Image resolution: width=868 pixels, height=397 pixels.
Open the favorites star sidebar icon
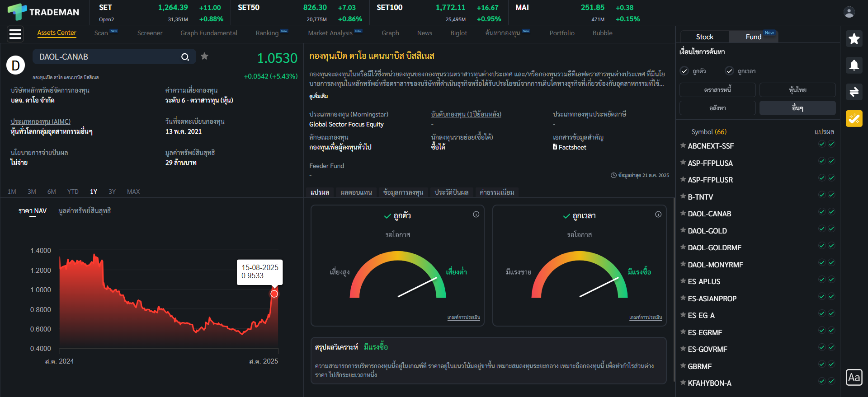(x=854, y=39)
